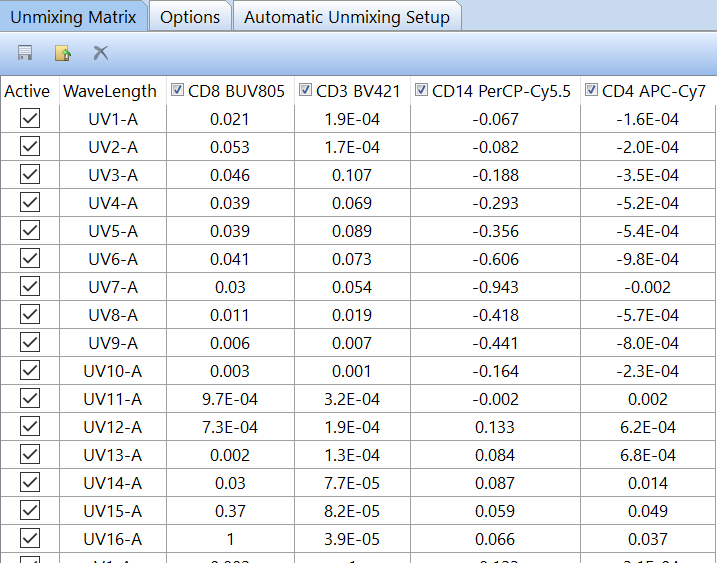Click the delete X toolbar icon
The width and height of the screenshot is (717, 563).
(x=101, y=53)
